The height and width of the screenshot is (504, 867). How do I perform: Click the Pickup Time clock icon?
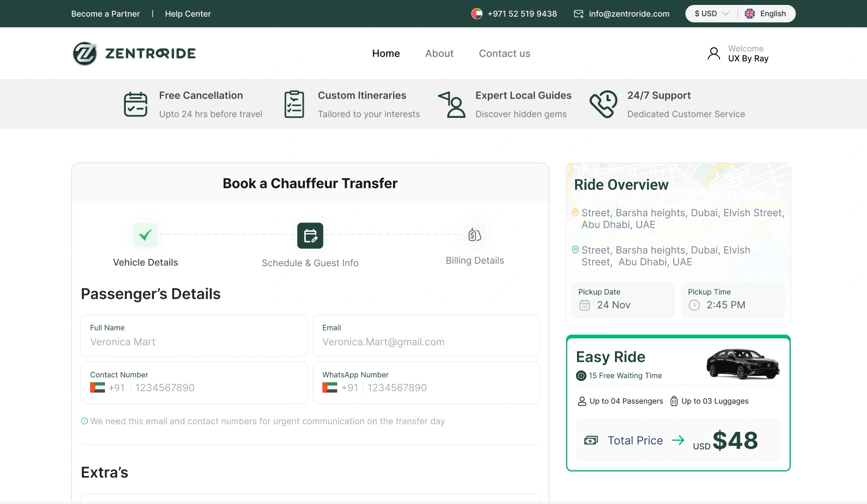coord(694,305)
